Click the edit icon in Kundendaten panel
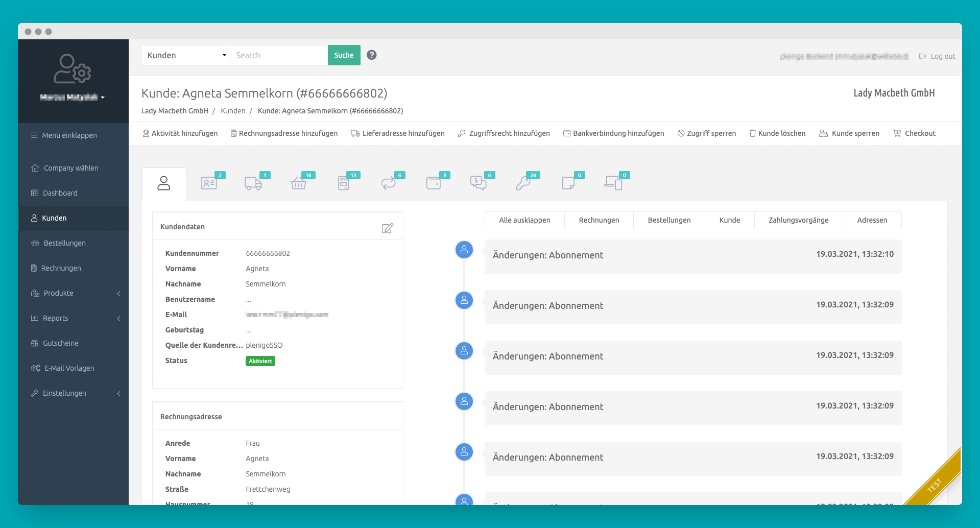 coord(388,228)
